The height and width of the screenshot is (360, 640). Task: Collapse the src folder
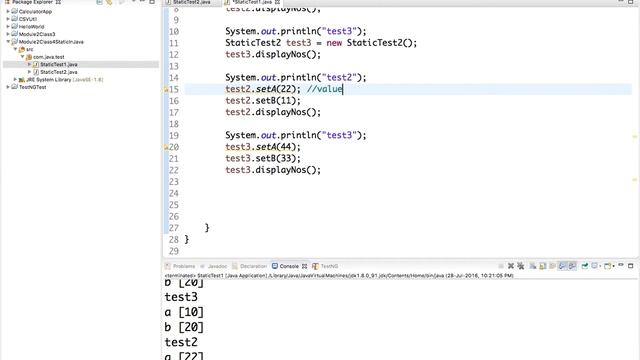pos(16,49)
